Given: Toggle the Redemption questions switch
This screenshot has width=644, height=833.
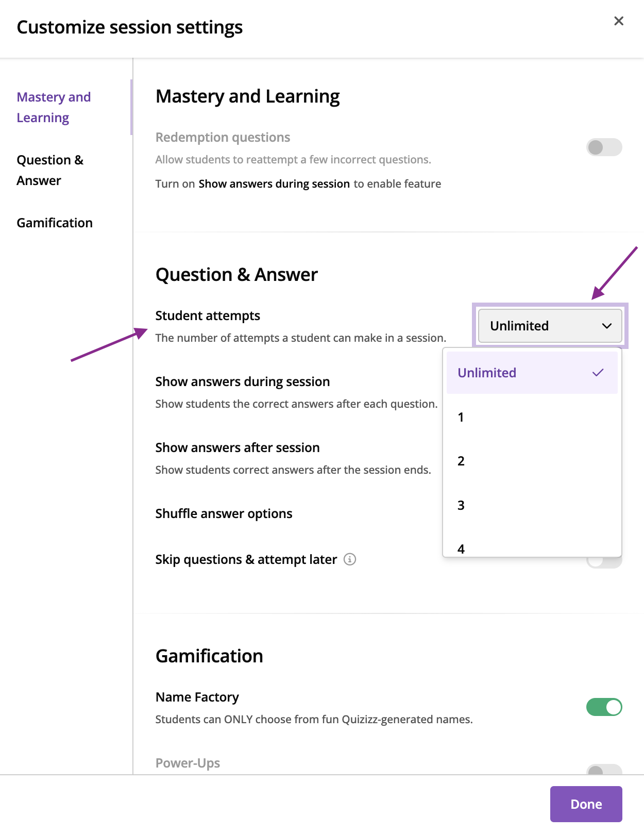Looking at the screenshot, I should (604, 147).
